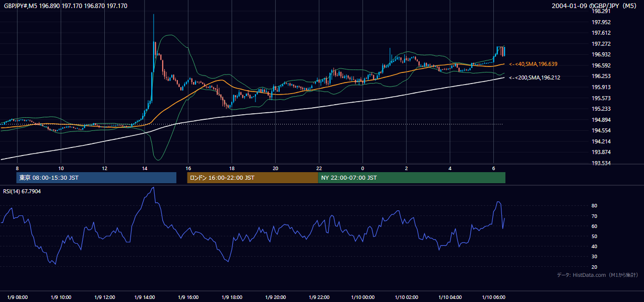Click the RSI(14) 67.7904 indicator label
Image resolution: width=644 pixels, height=302 pixels.
[22, 191]
